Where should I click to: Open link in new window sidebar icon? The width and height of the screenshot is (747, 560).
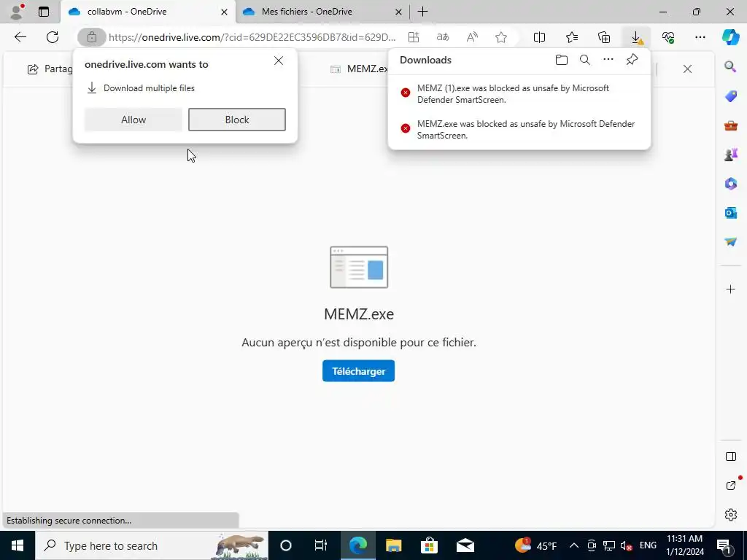730,485
